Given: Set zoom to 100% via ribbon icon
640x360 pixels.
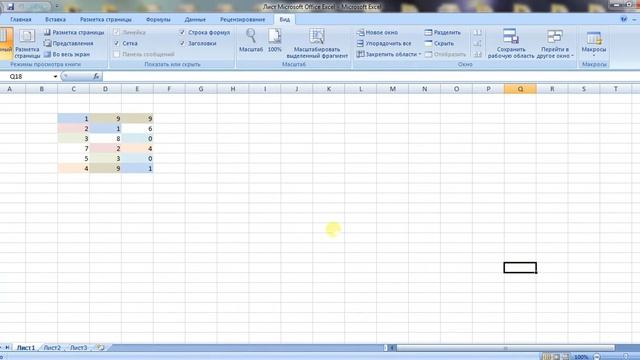Looking at the screenshot, I should (275, 40).
